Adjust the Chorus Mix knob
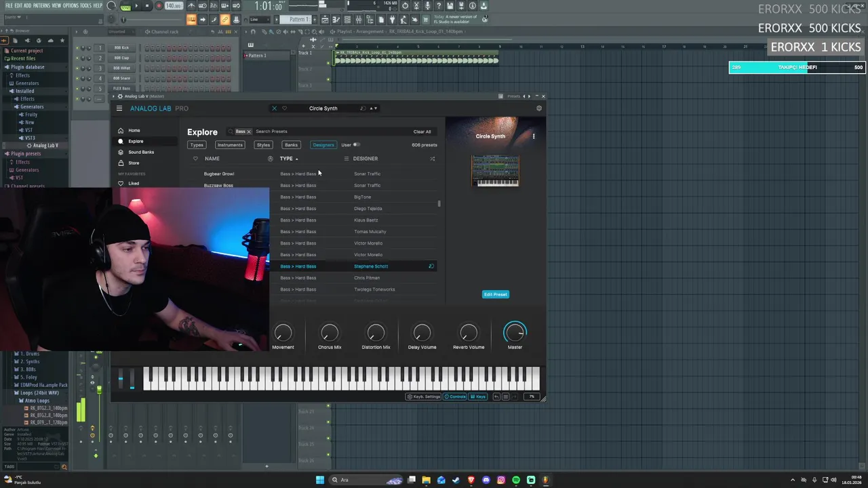Screen dimensions: 868x488 (330, 332)
